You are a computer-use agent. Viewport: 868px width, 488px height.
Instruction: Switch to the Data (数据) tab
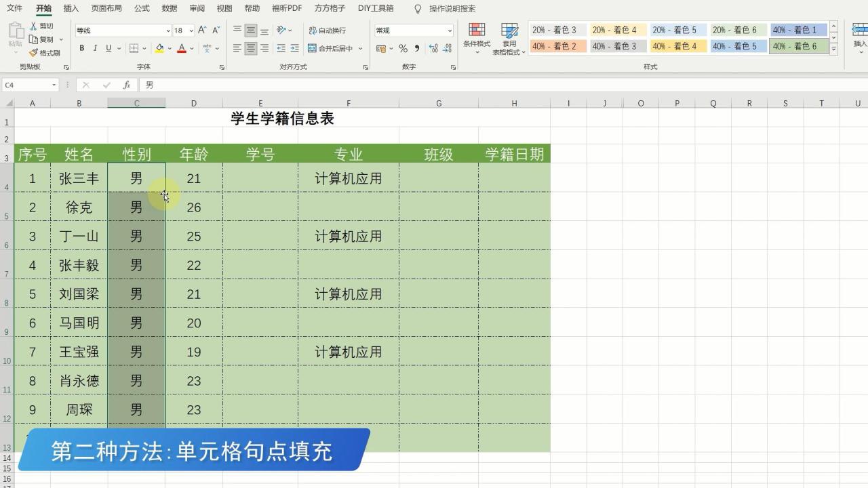point(170,8)
